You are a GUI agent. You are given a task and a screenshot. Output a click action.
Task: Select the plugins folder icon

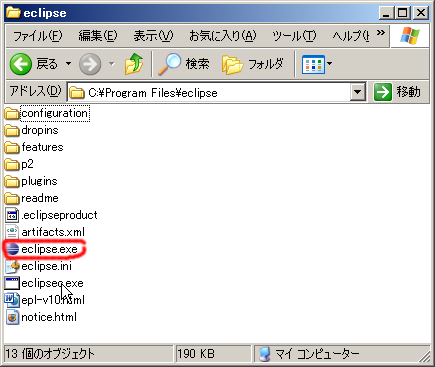point(12,181)
